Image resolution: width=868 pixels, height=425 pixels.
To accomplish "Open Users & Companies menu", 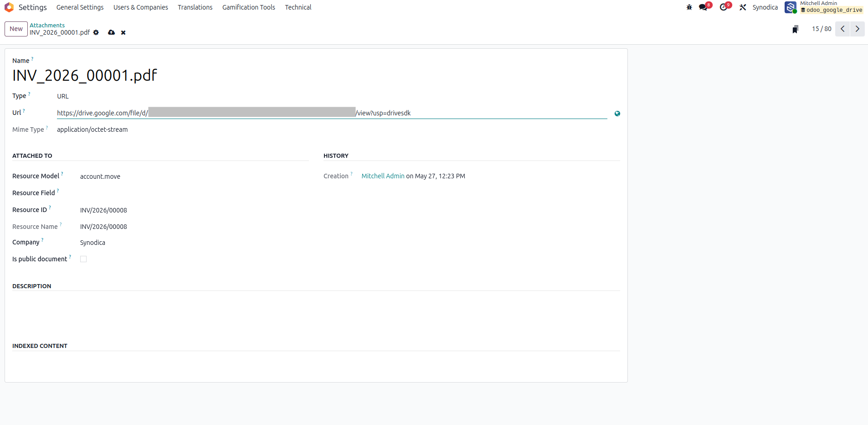I will point(141,7).
